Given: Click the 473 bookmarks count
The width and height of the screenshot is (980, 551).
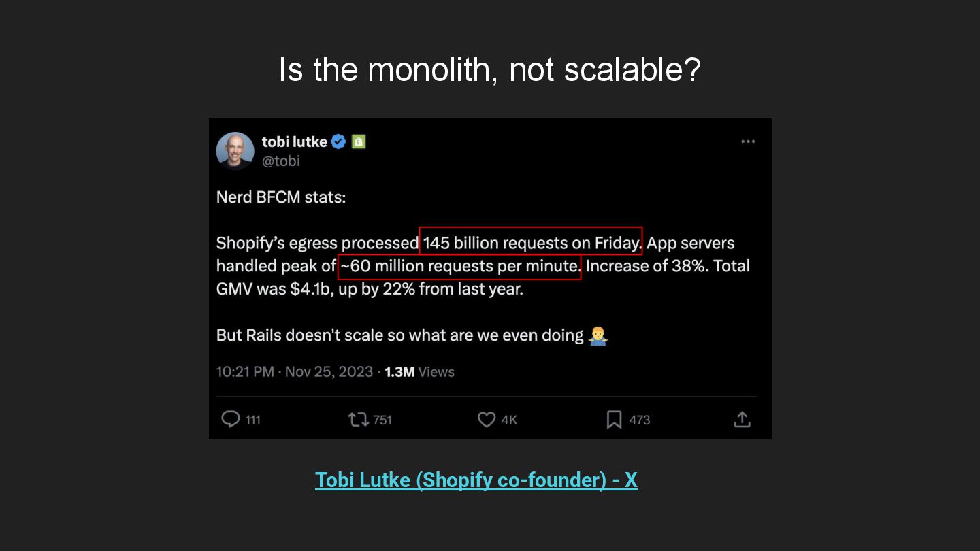Looking at the screenshot, I should click(639, 420).
